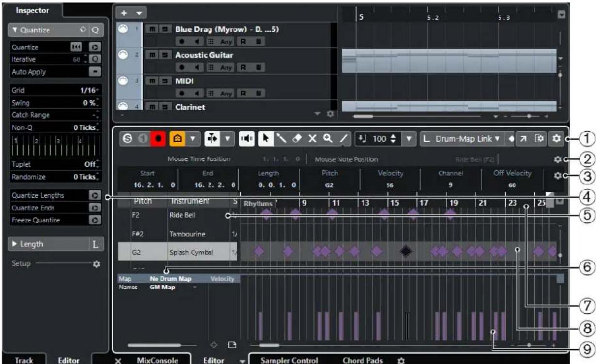Image resolution: width=596 pixels, height=364 pixels.
Task: Click the Quantize panel Q icon in header
Action: [95, 30]
